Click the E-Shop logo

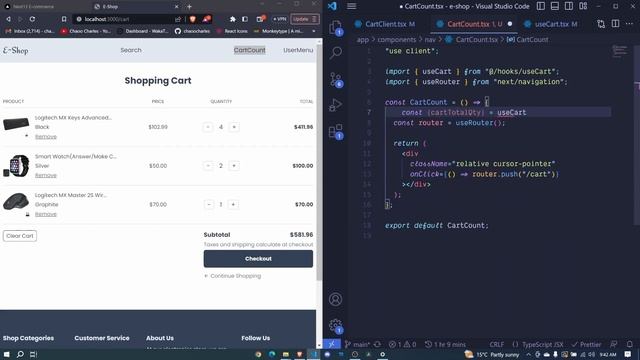pyautogui.click(x=16, y=50)
